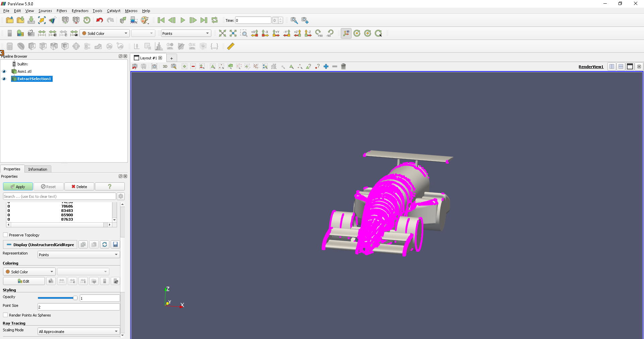Click the Play animation button

pyautogui.click(x=183, y=20)
